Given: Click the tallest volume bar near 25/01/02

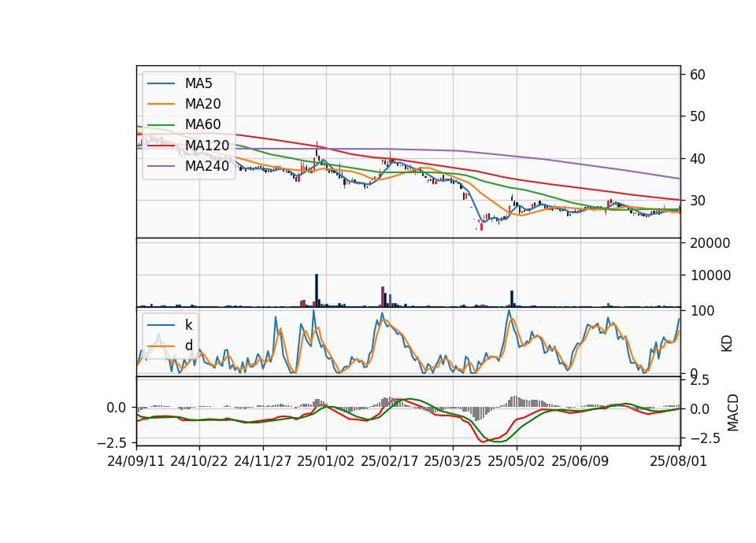Looking at the screenshot, I should [317, 290].
